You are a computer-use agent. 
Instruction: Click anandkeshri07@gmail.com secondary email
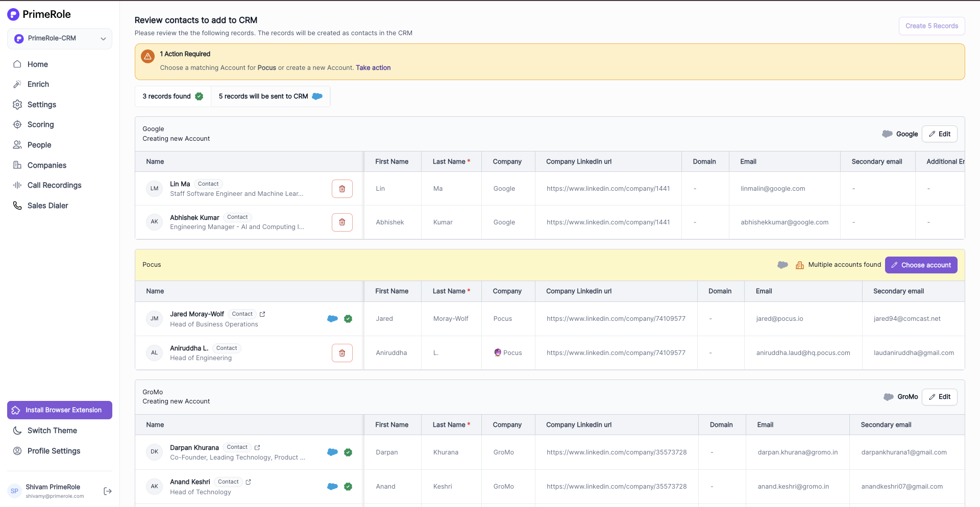pyautogui.click(x=902, y=487)
